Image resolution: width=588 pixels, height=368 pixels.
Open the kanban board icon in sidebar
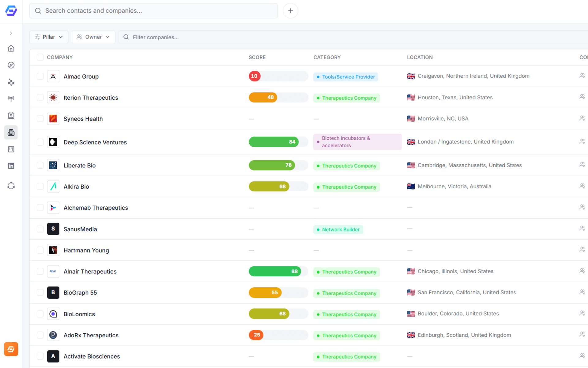(11, 149)
